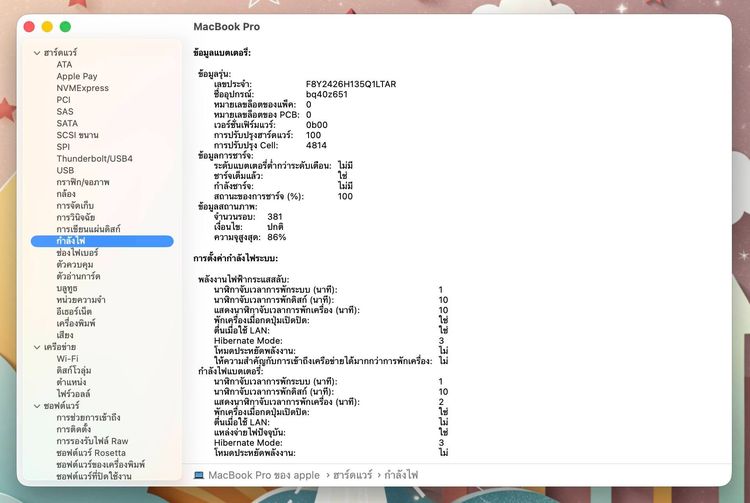Click Cell revision value 4814
This screenshot has width=750, height=503.
[x=316, y=145]
